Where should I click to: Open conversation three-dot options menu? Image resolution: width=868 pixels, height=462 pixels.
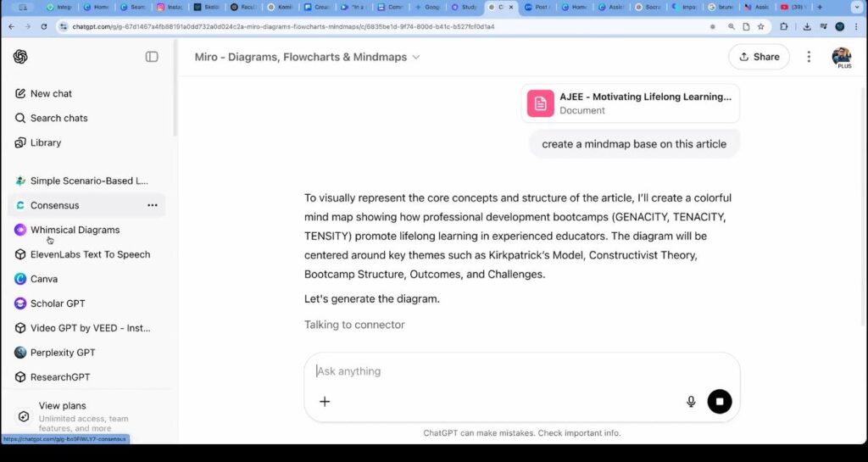809,57
